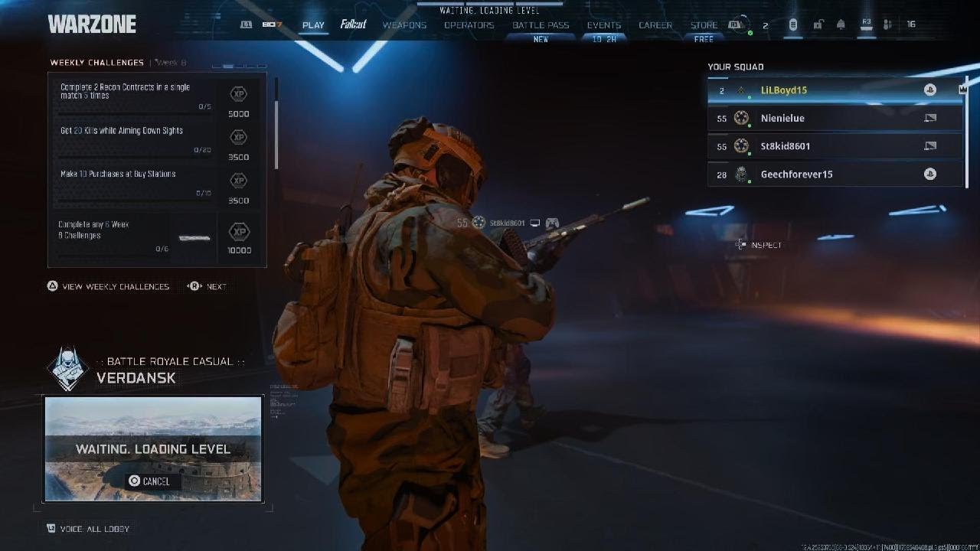Click the circle CANCEL button icon

[134, 481]
